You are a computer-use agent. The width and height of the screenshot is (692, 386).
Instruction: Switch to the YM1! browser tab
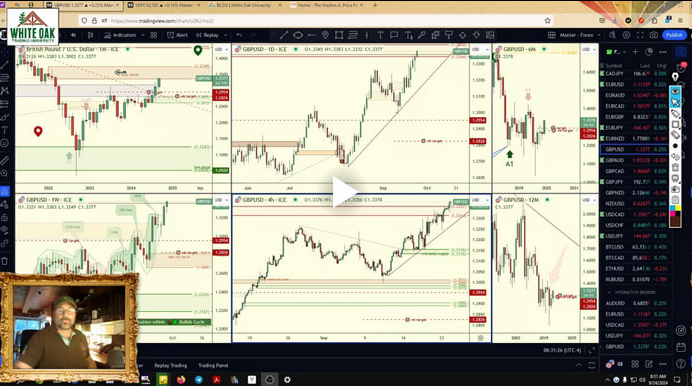[163, 5]
